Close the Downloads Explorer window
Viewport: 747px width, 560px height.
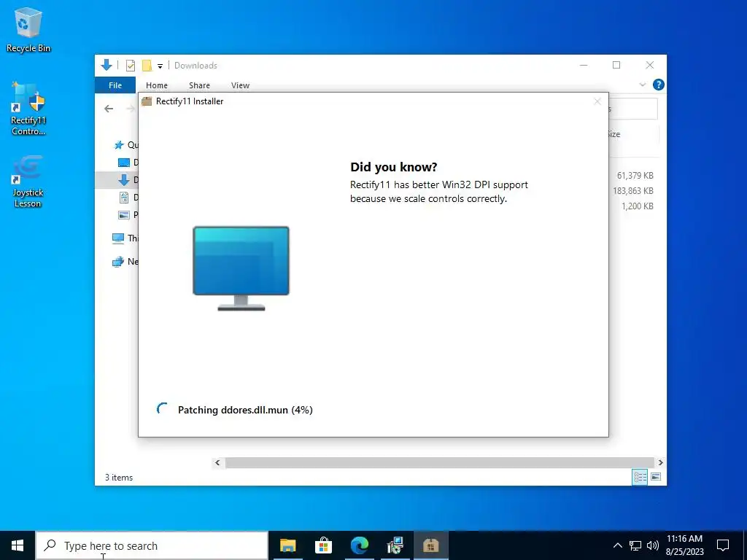(650, 65)
